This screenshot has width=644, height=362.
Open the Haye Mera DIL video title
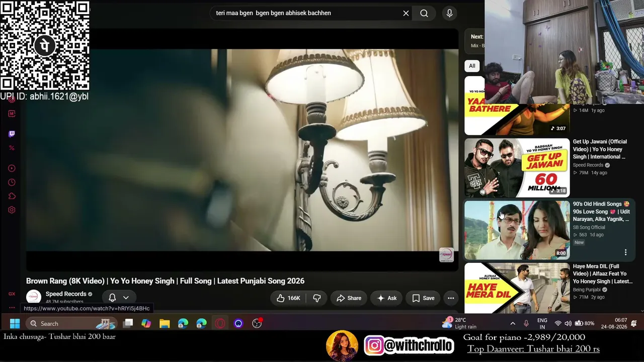click(603, 274)
